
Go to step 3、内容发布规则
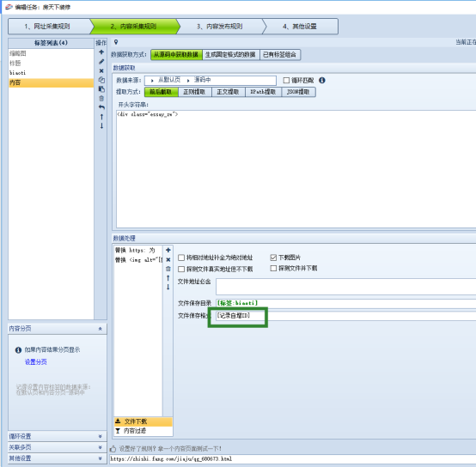tap(220, 27)
